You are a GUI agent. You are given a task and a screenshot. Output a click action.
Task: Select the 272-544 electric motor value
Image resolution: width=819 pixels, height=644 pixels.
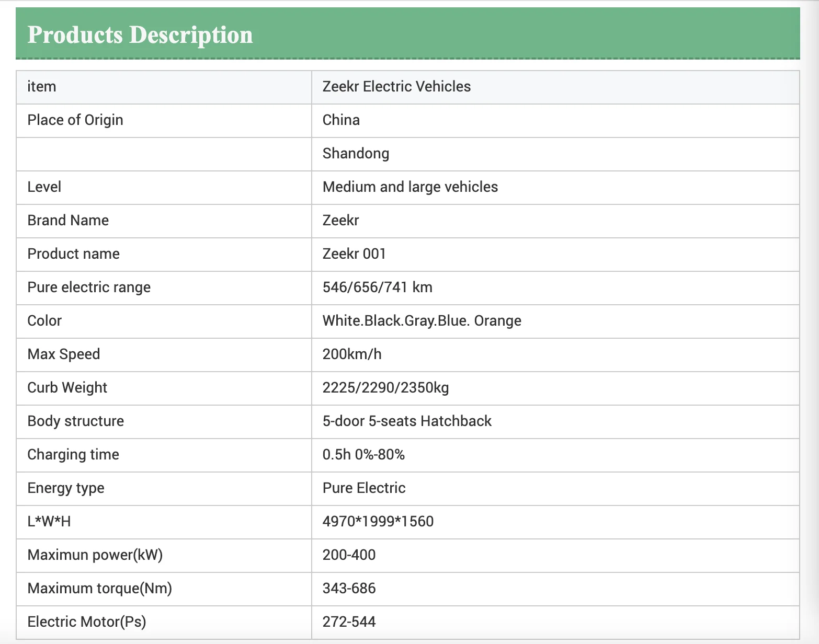[x=349, y=622]
